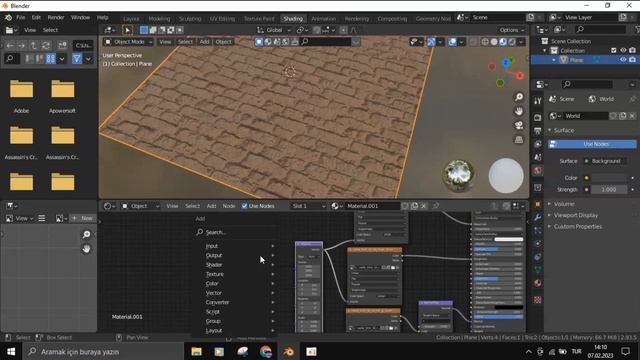The width and height of the screenshot is (640, 360).
Task: Adjust the Strength 1.000 slider
Action: [608, 190]
